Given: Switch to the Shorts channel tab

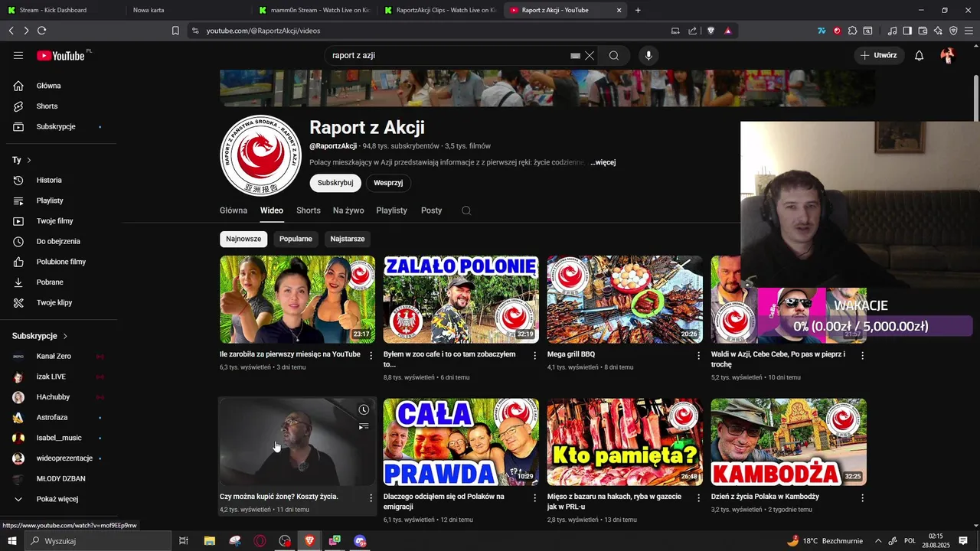Looking at the screenshot, I should coord(309,210).
